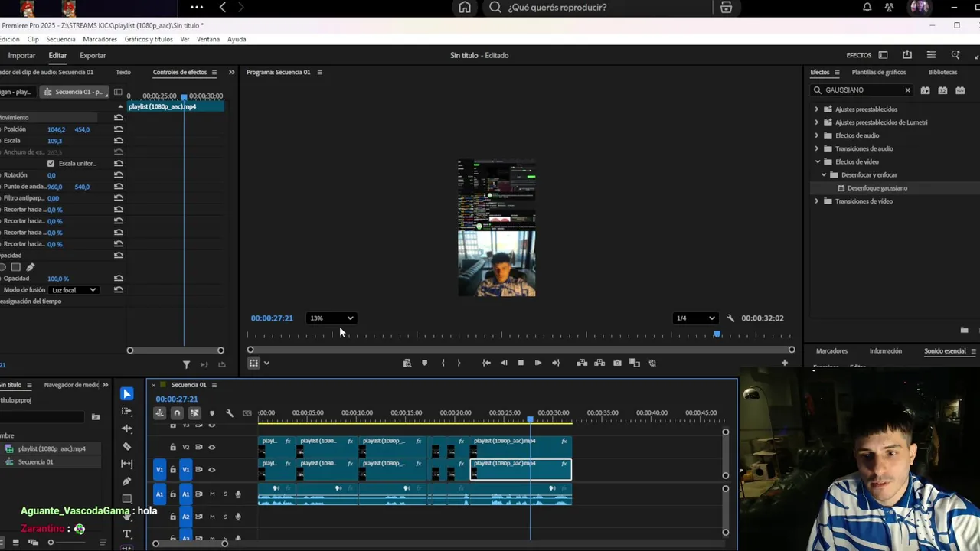The width and height of the screenshot is (980, 551).
Task: Click the Extract button
Action: tap(599, 363)
